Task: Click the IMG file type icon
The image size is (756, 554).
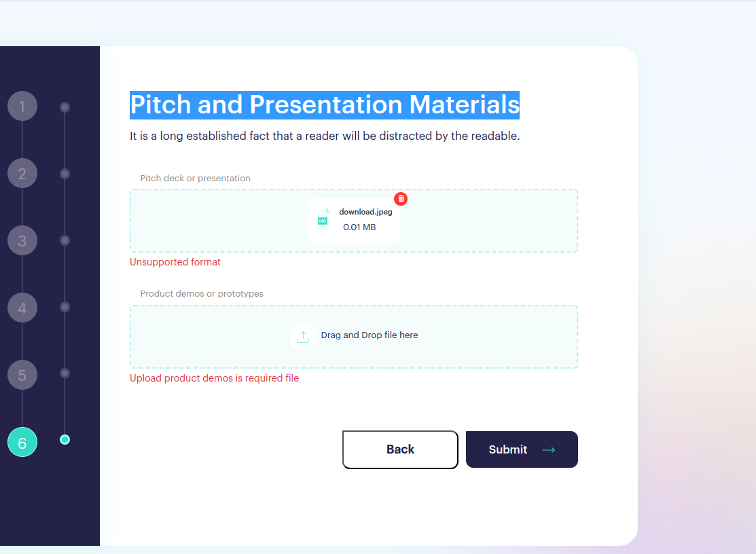Action: [323, 219]
